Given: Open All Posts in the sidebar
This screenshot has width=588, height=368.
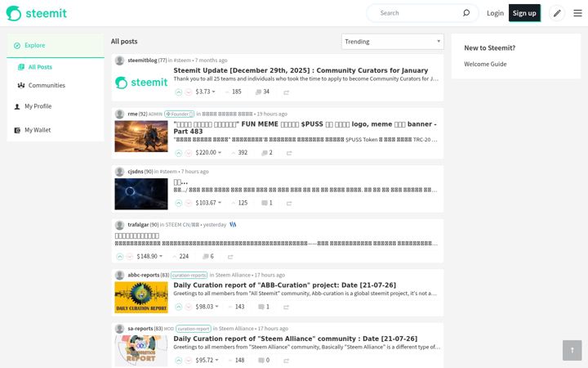Looking at the screenshot, I should click(40, 67).
